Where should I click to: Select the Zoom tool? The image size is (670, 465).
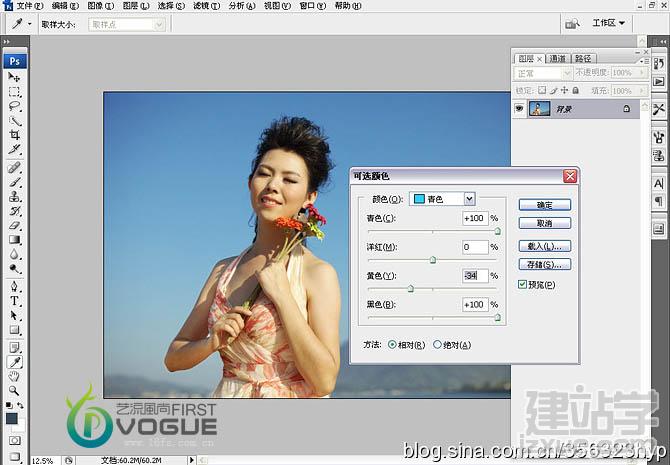click(x=14, y=391)
